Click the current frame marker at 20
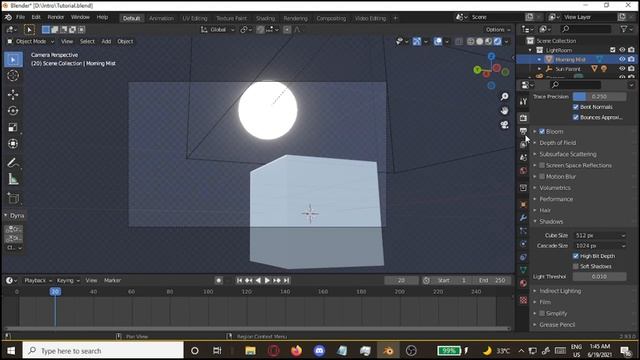Screen dimensions: 640x360 [55, 291]
